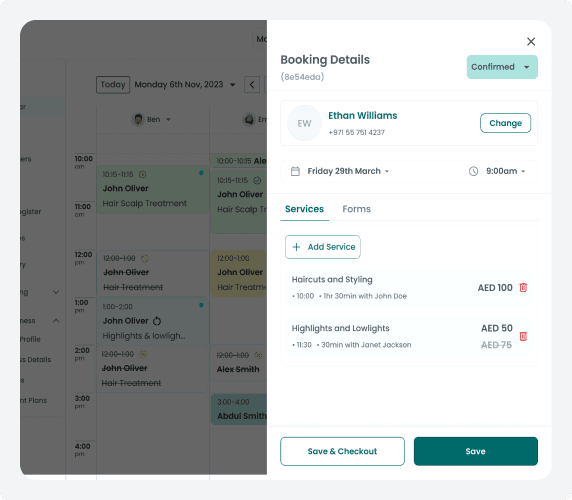Open the Monday 6th Nov, 2023 date dropdown
Screen dimensions: 572x500
[x=185, y=85]
